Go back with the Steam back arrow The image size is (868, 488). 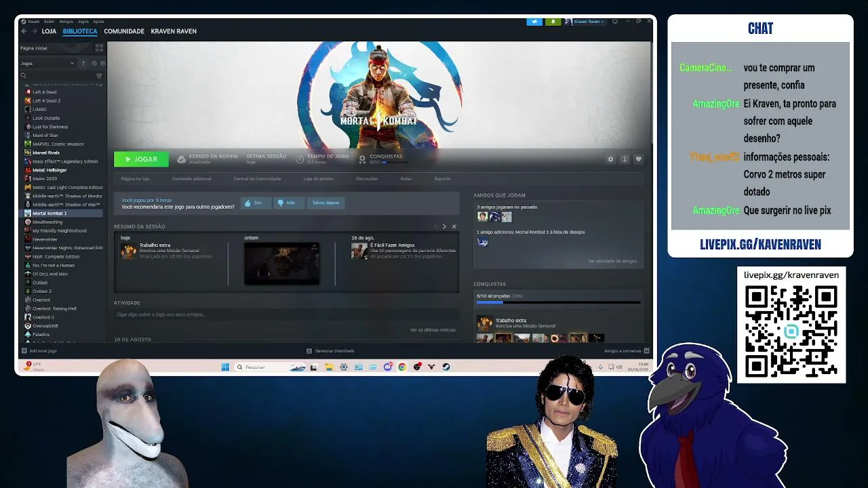[24, 31]
